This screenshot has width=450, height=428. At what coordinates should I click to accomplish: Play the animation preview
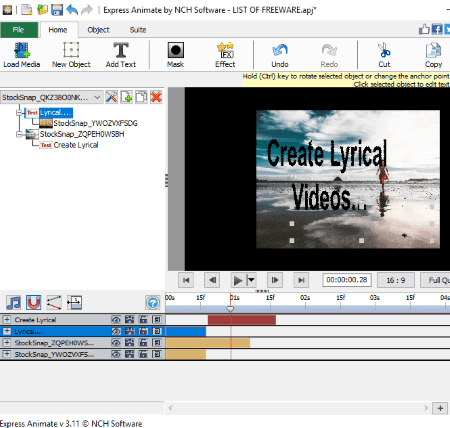[238, 280]
